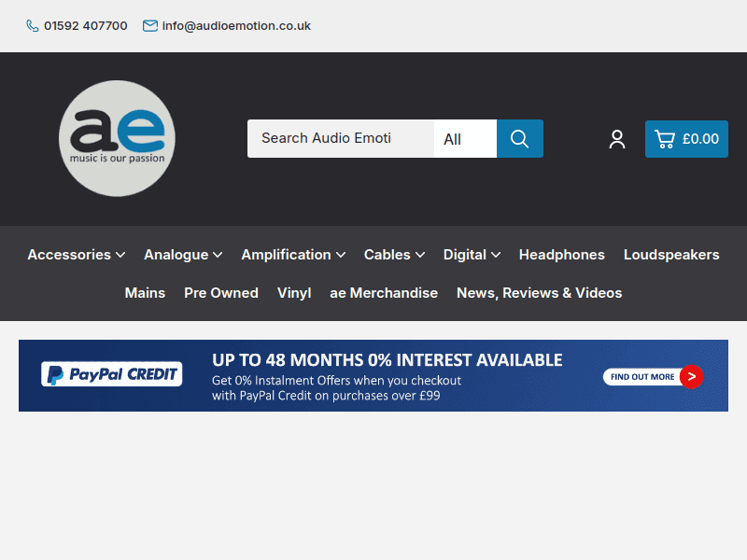
Task: Open the user account icon
Action: click(x=617, y=139)
